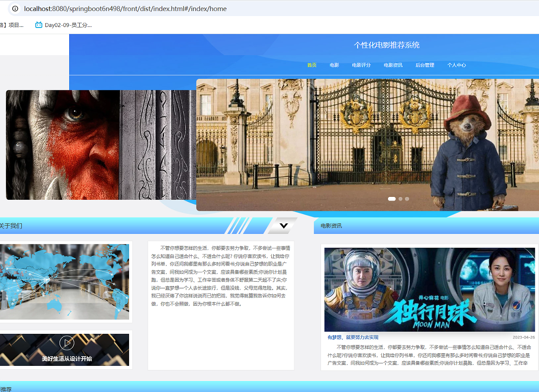
Task: Select first carousel indicator dot
Action: point(392,199)
